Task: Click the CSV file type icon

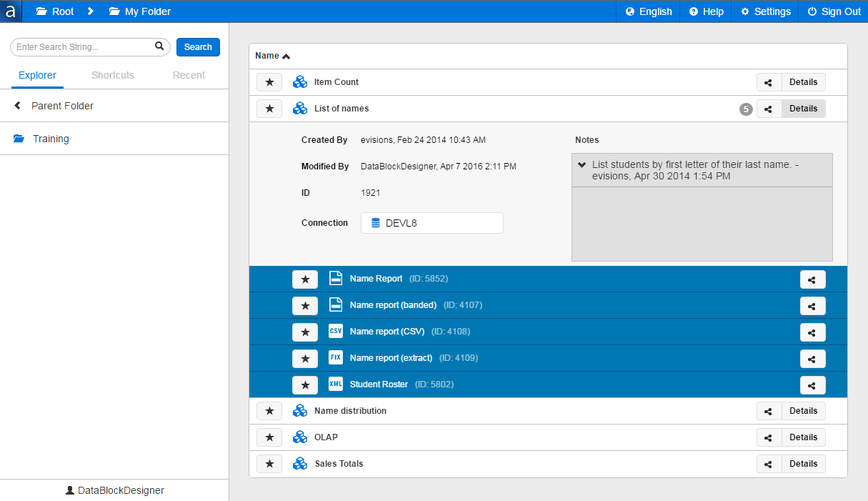Action: 336,331
